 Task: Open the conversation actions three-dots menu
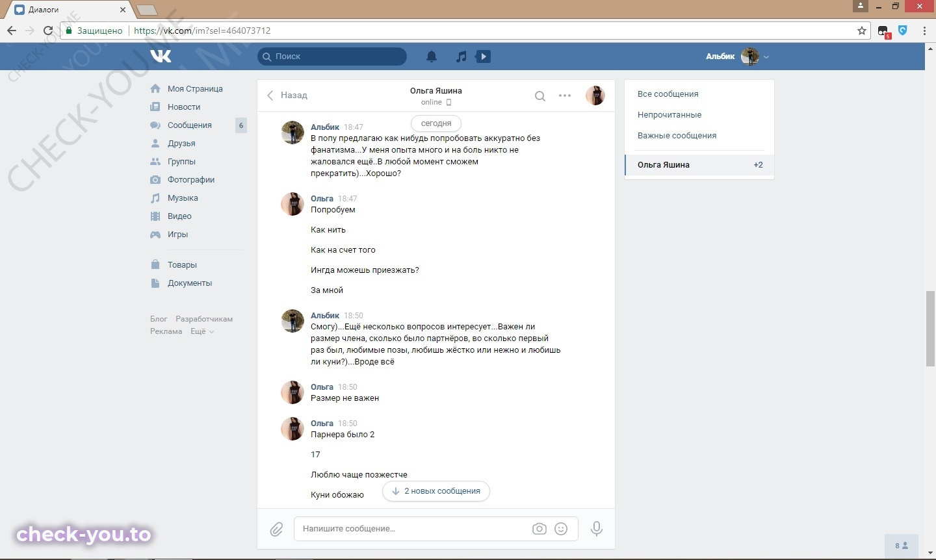click(565, 95)
